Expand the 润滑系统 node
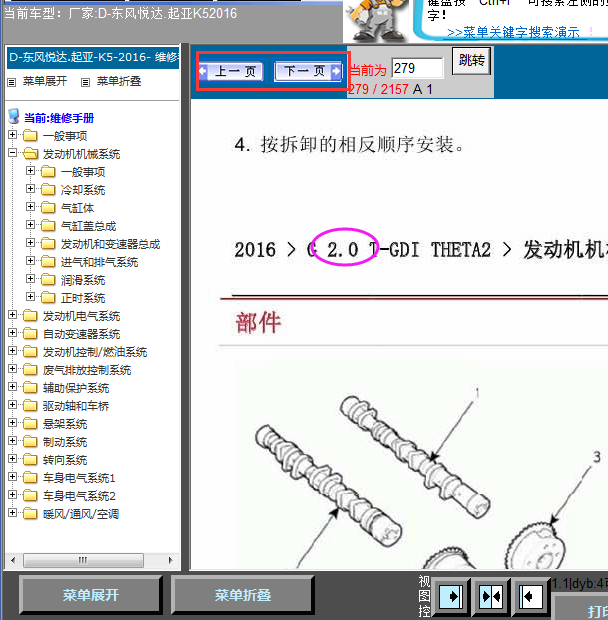This screenshot has height=620, width=608. pos(30,278)
